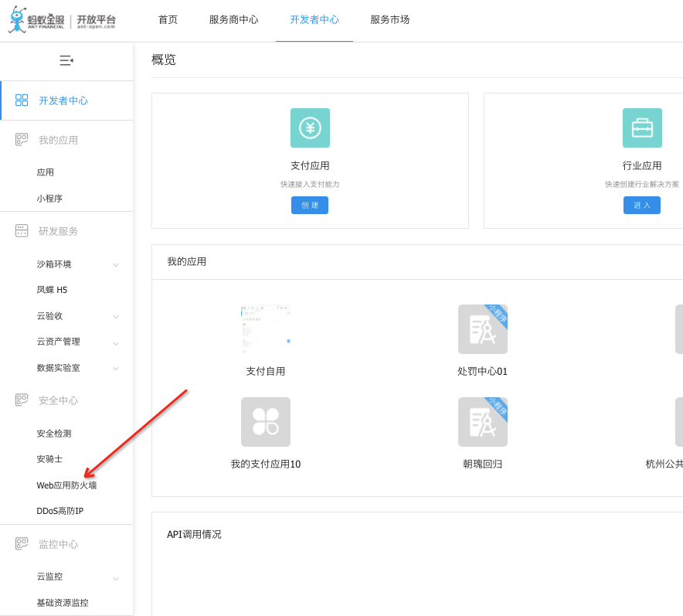Open the 服务市场 tab
The height and width of the screenshot is (616, 683).
[x=390, y=19]
